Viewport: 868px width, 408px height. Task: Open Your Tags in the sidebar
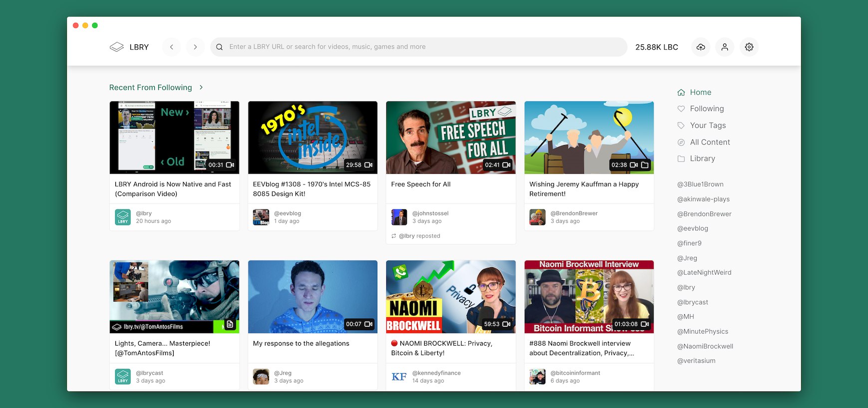(x=701, y=126)
